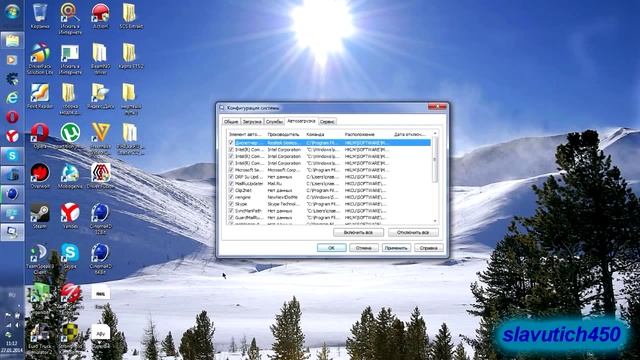The height and width of the screenshot is (360, 640).
Task: Open the Recycle Bin (Корзина) desktop icon
Action: [x=40, y=16]
